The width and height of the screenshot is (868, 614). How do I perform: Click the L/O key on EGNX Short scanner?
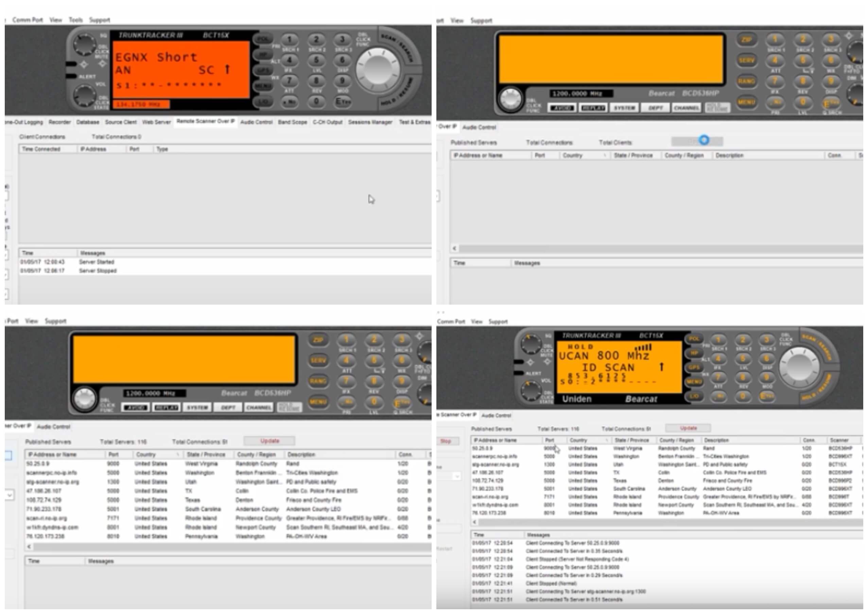pos(263,102)
